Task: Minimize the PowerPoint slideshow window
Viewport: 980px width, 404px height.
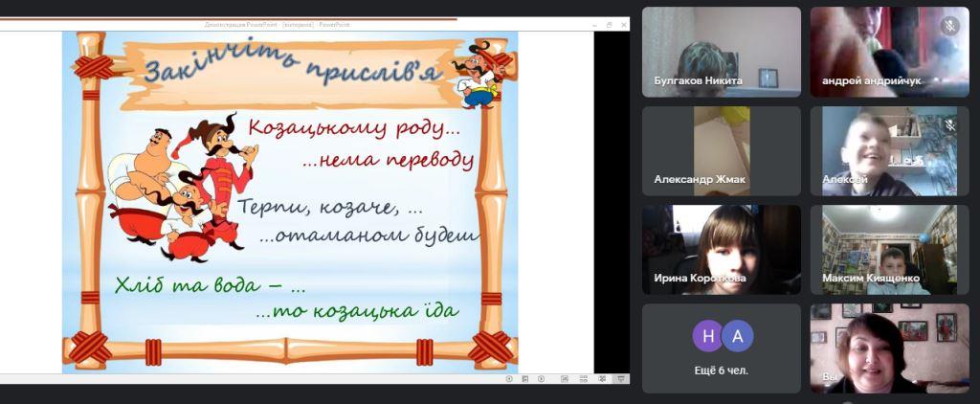Action: coord(595,24)
